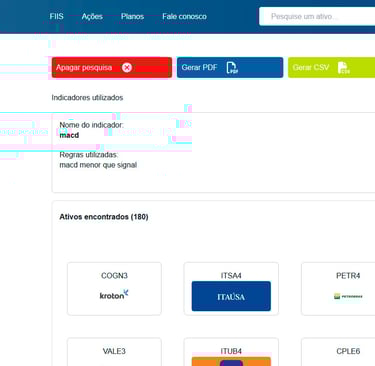Click the CSV file icon
Image resolution: width=375 pixels, height=366 pixels.
pyautogui.click(x=343, y=68)
